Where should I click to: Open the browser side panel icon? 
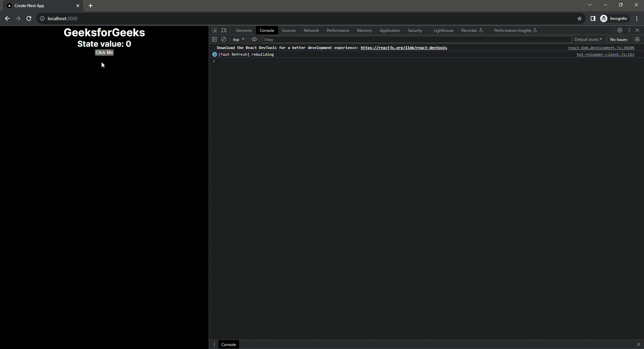coord(593,18)
